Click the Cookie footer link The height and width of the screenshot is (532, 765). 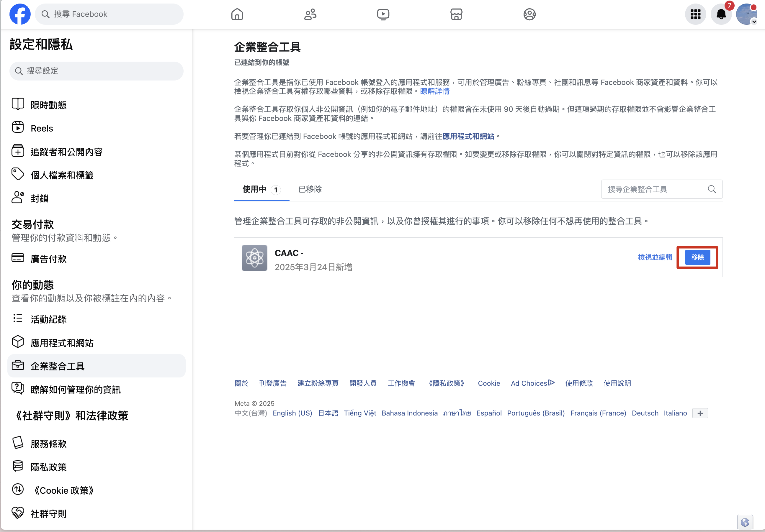click(x=489, y=383)
